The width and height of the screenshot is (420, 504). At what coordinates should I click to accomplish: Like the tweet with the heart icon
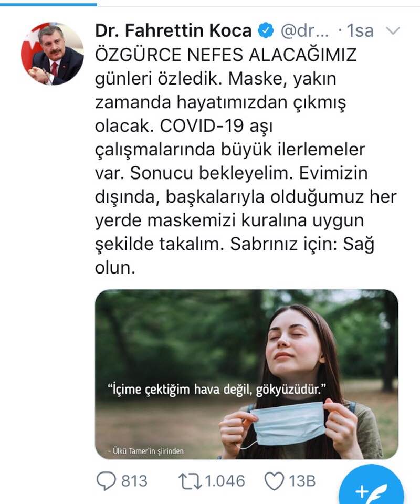pos(274,481)
